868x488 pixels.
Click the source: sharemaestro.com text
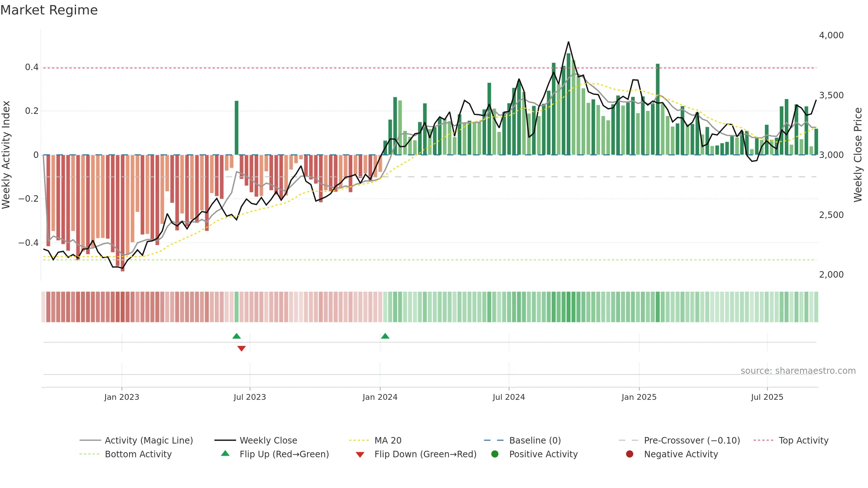[x=798, y=371]
